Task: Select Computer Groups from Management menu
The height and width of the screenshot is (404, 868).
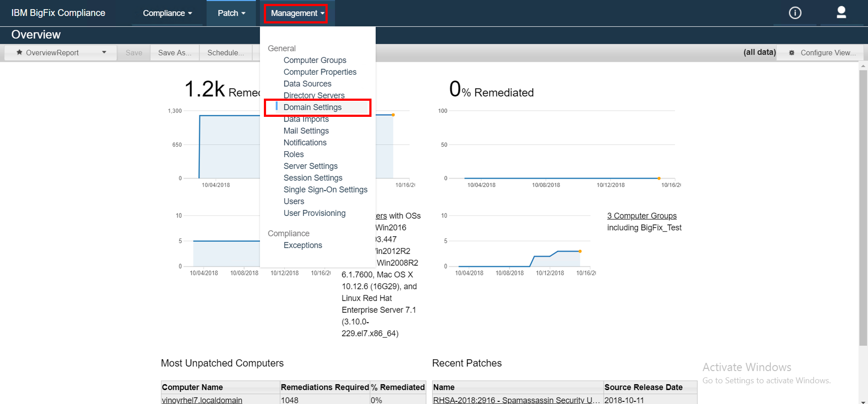Action: 315,60
